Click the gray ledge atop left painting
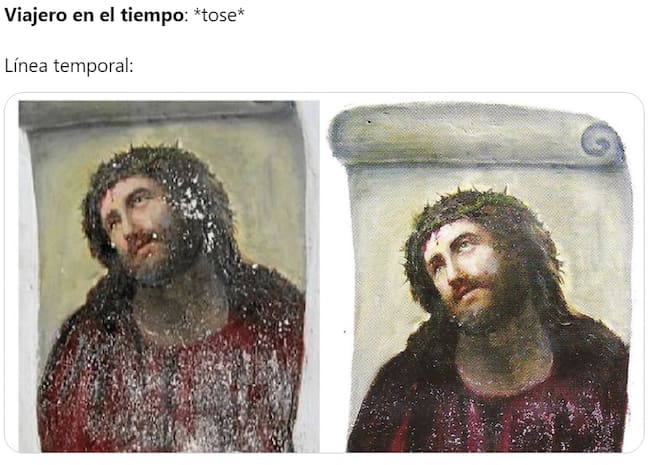This screenshot has width=650, height=465. (158, 114)
